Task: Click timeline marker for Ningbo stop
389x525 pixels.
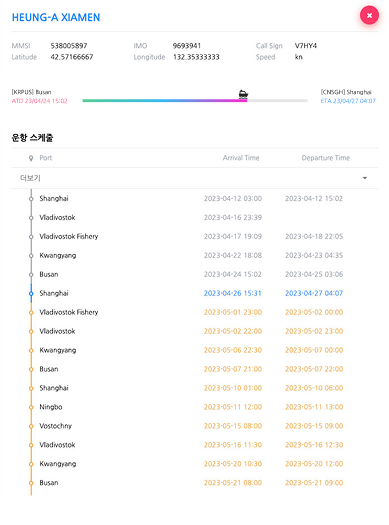Action: [x=31, y=407]
